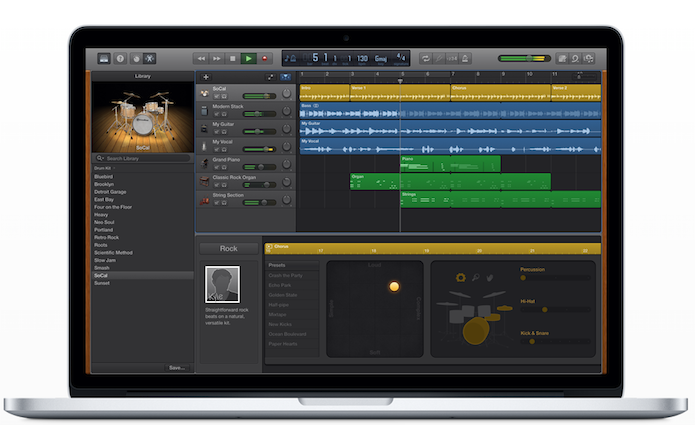Mute the Grand Piano track
Image resolution: width=695 pixels, height=425 pixels.
pos(217,167)
